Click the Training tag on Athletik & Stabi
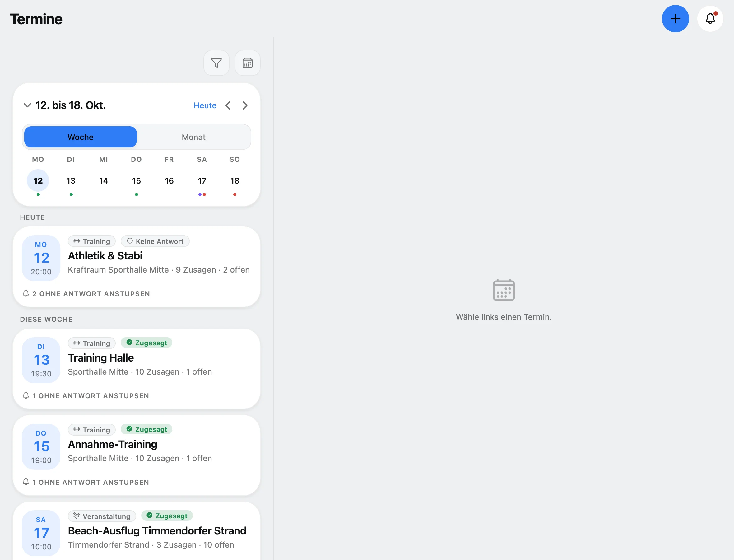This screenshot has height=560, width=734. click(x=92, y=241)
